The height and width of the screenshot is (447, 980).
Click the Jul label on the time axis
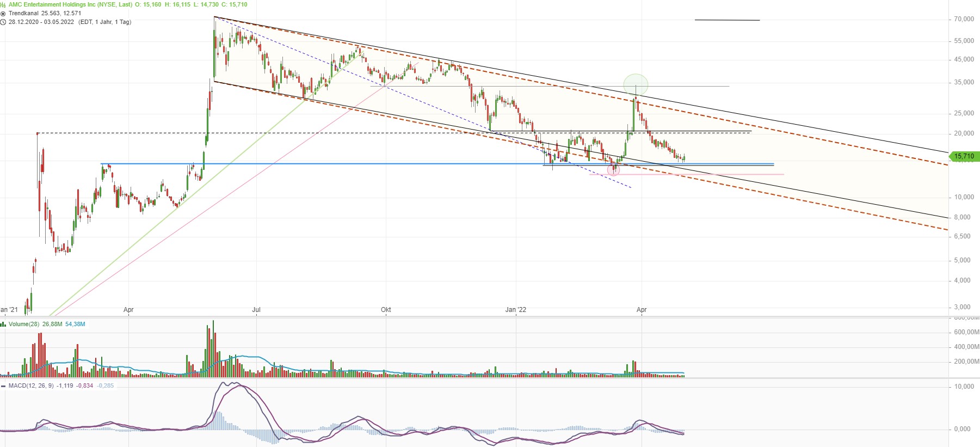point(256,310)
